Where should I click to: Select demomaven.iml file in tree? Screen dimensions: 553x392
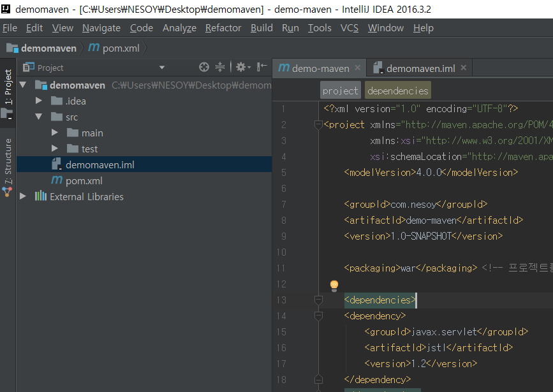(x=144, y=164)
